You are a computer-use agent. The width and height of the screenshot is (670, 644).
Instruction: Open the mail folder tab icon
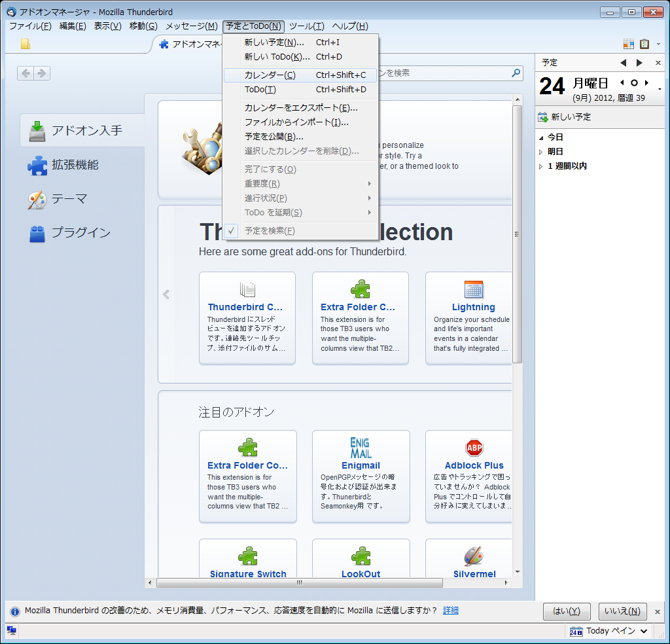pyautogui.click(x=26, y=45)
